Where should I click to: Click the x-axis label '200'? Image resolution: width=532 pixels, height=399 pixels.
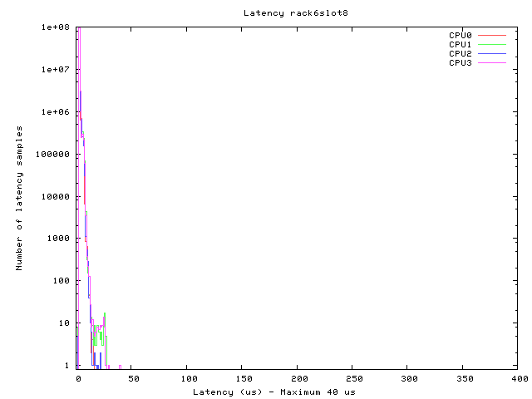(299, 379)
